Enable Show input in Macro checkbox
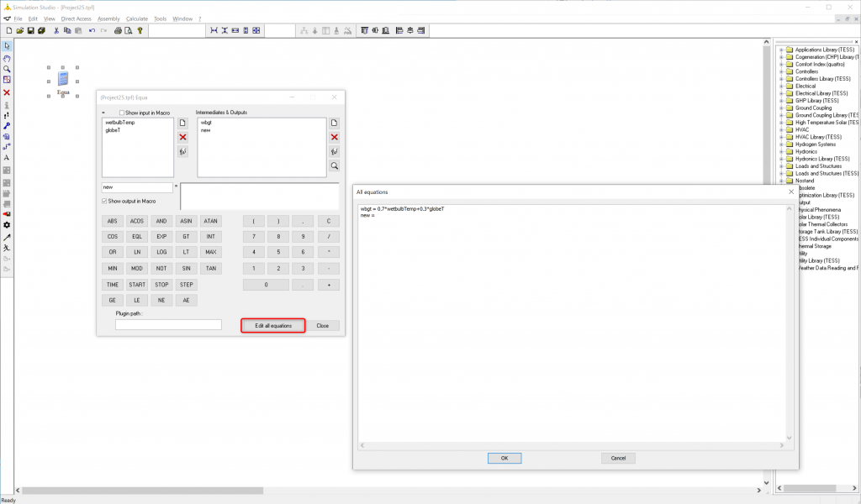Viewport: 861px width, 504px height. [x=122, y=113]
